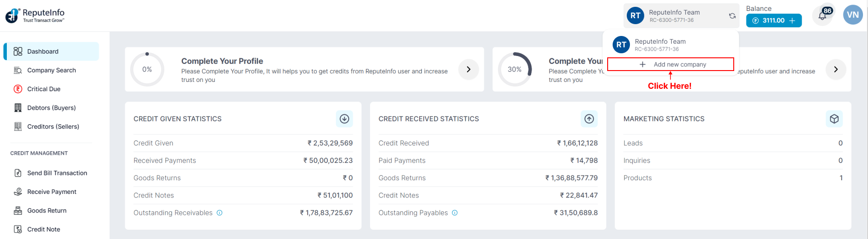Open Company Search from the sidebar
The image size is (868, 239).
click(51, 70)
